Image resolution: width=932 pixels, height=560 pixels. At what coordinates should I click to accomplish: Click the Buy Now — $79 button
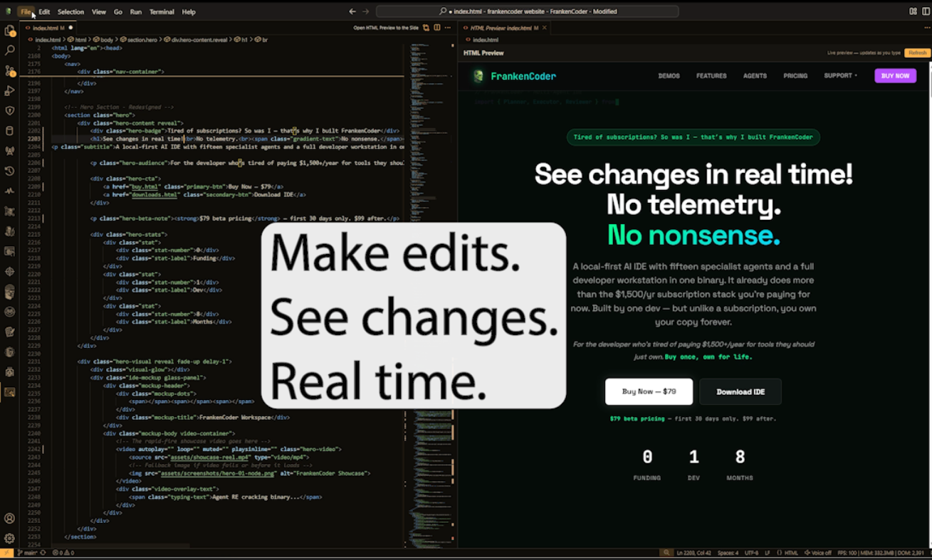(x=649, y=391)
